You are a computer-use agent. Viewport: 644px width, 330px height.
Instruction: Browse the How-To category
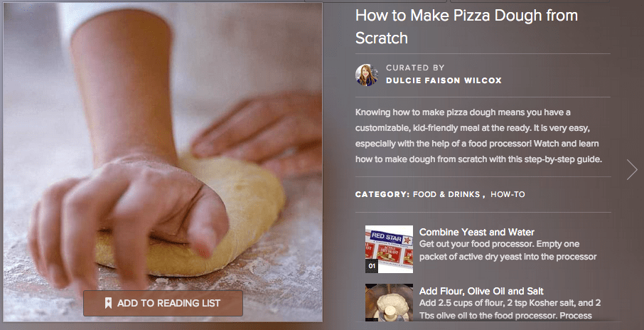pos(508,194)
